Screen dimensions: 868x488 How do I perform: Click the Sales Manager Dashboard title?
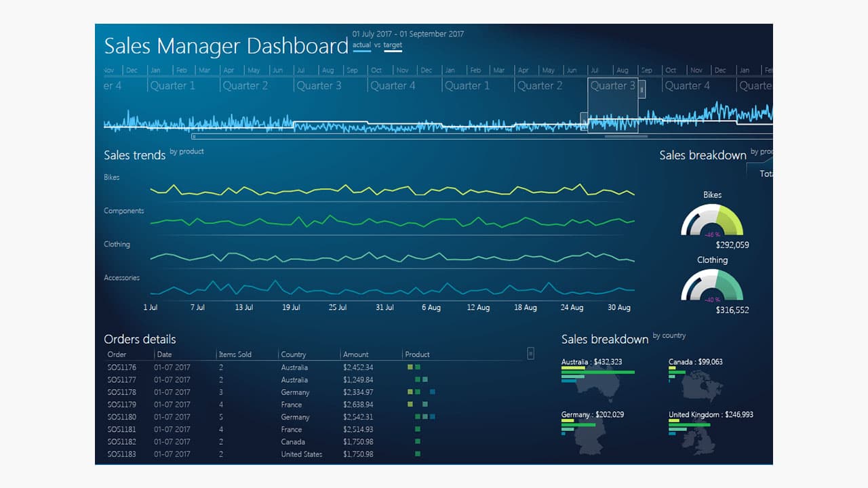click(x=224, y=46)
